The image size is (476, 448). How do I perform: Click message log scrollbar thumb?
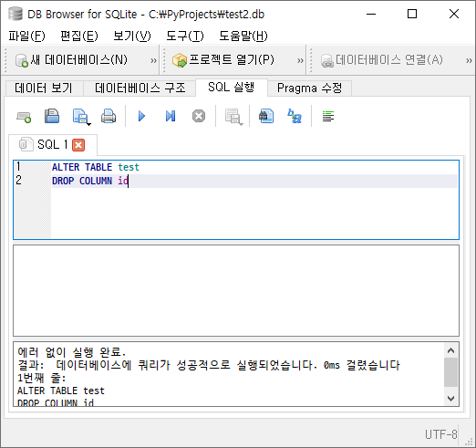click(450, 372)
